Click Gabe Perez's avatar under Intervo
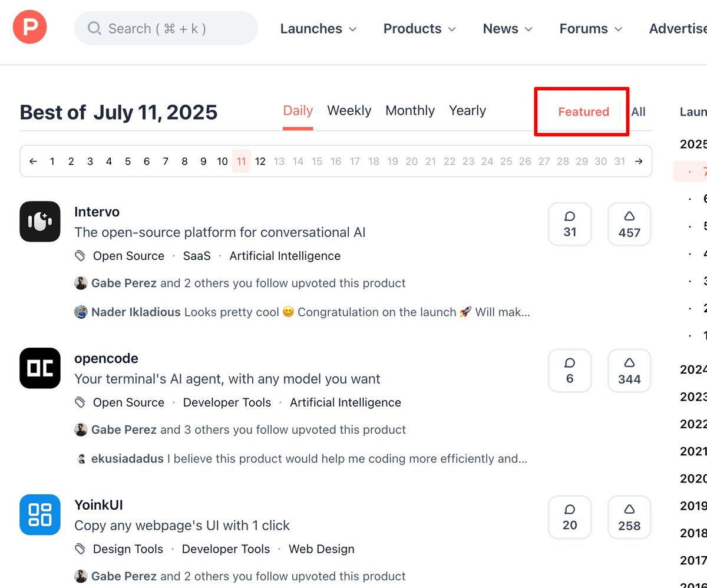 click(x=81, y=283)
